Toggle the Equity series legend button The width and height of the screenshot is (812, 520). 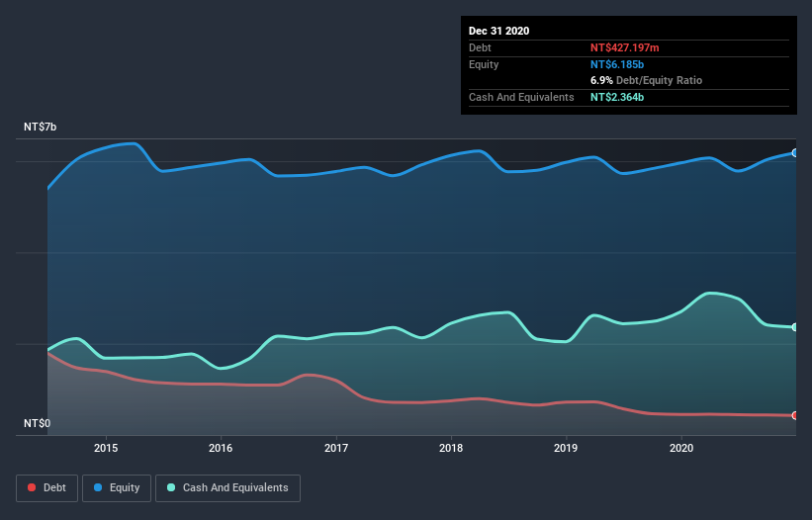pos(117,488)
